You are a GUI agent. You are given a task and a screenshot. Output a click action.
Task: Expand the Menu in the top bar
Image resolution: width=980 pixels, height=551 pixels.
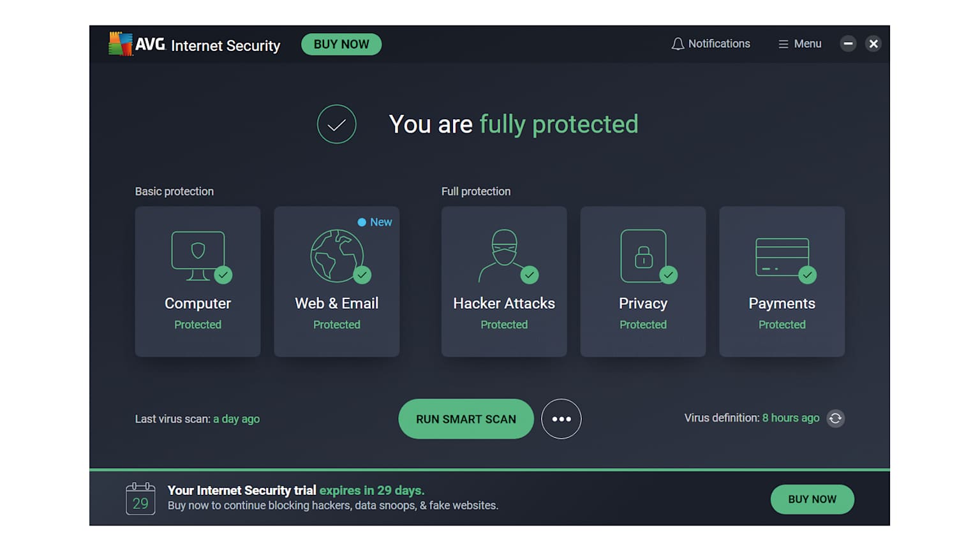tap(799, 43)
